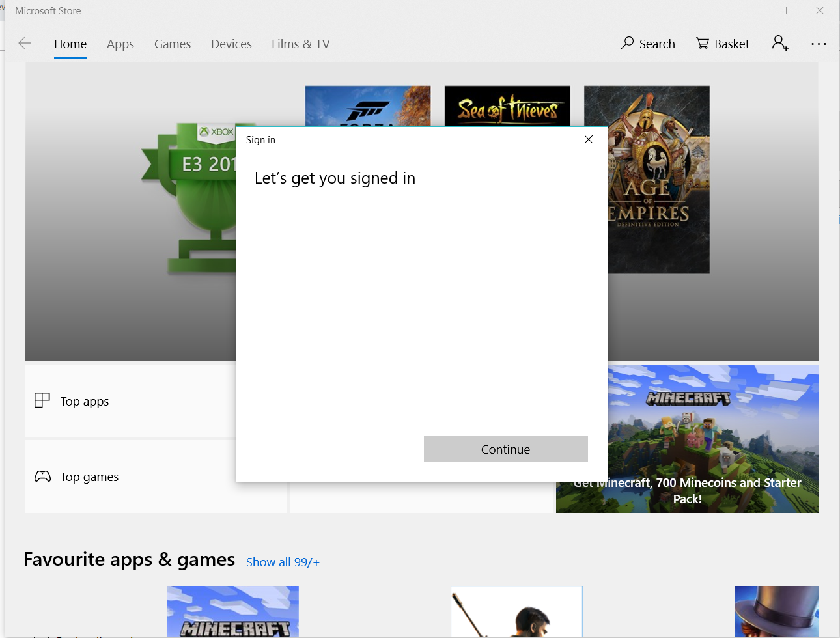This screenshot has width=840, height=638.
Task: Click the back navigation arrow
Action: pos(25,43)
